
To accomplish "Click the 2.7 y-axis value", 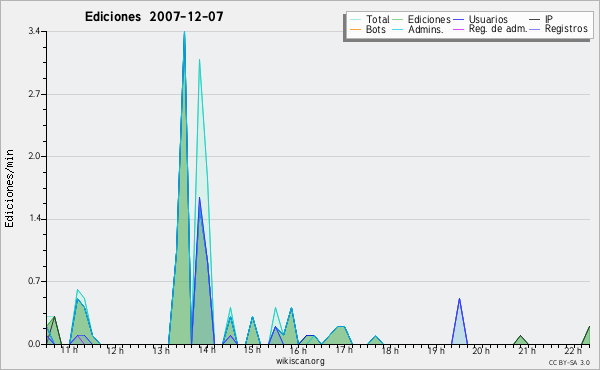I will pyautogui.click(x=34, y=94).
